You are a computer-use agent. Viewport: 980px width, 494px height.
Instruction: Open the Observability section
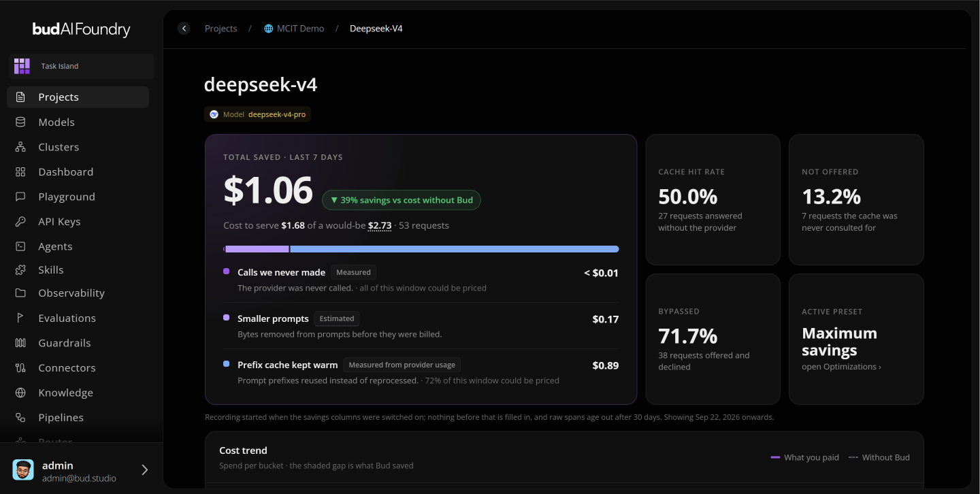(x=78, y=293)
